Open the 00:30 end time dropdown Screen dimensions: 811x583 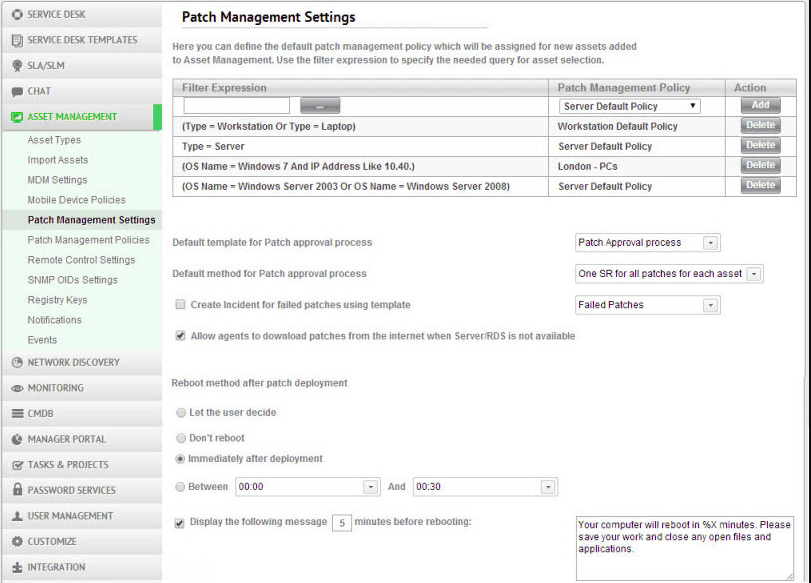(485, 487)
